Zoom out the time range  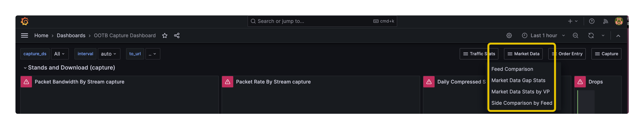coord(575,36)
